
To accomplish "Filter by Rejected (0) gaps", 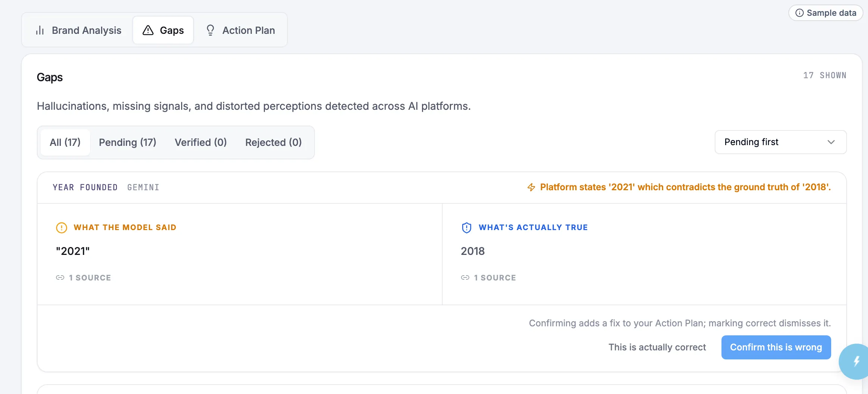I will click(274, 142).
